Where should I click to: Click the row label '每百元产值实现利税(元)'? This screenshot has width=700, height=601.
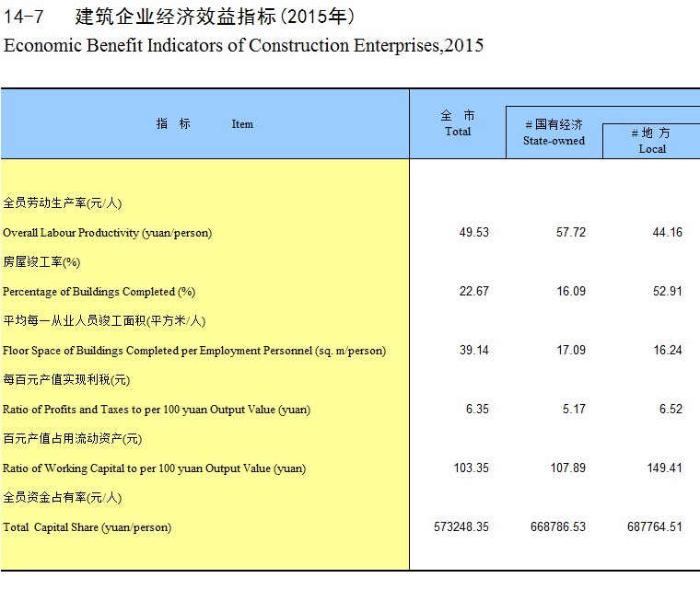(x=66, y=380)
